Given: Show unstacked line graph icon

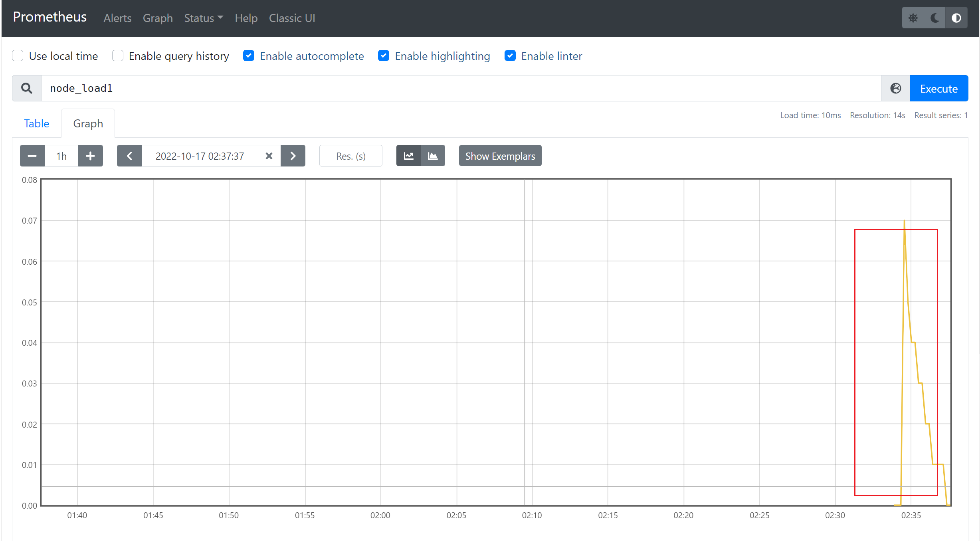Looking at the screenshot, I should [408, 156].
